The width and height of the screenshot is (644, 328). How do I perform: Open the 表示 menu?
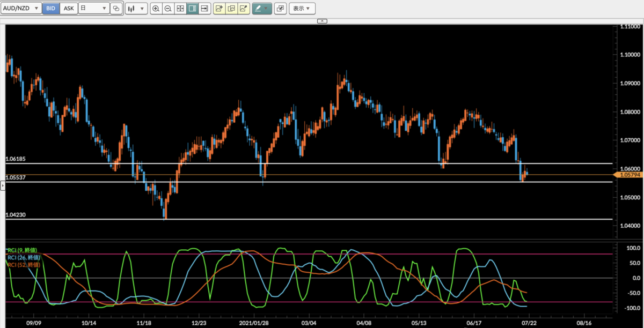302,9
